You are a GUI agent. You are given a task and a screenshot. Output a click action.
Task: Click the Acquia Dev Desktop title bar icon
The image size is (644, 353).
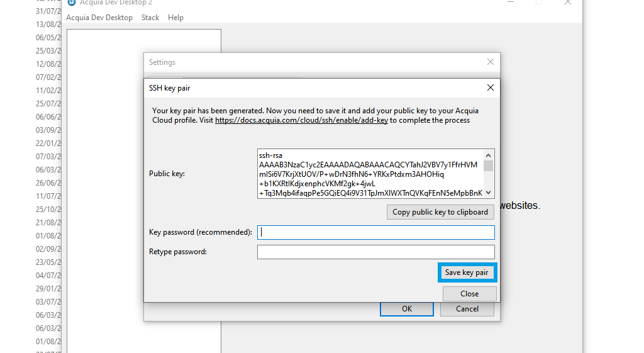point(72,3)
